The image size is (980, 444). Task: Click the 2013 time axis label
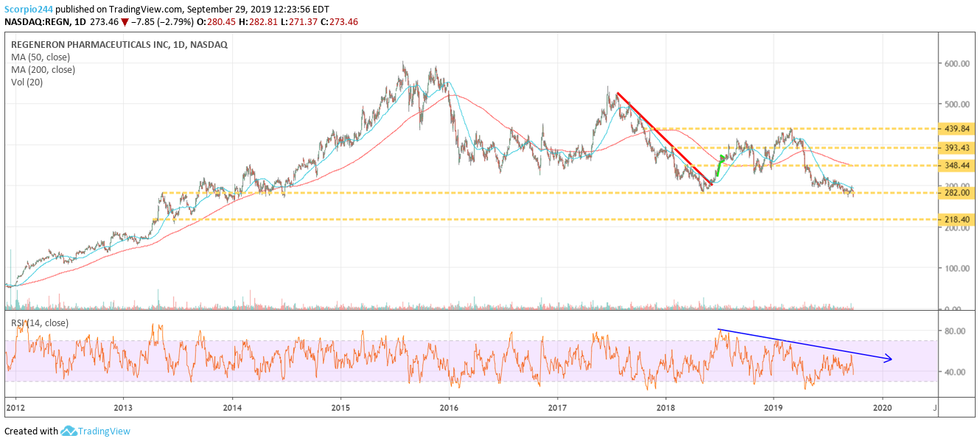[123, 406]
